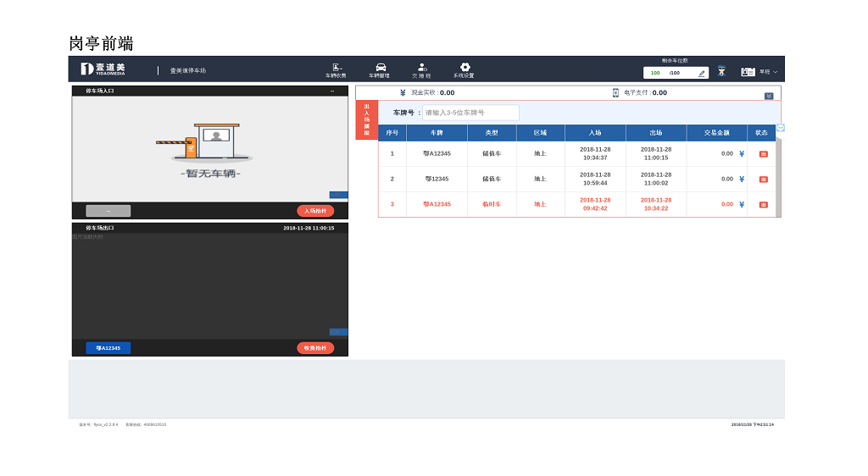Click the hourglass icon in the header
868x476 pixels.
click(721, 72)
